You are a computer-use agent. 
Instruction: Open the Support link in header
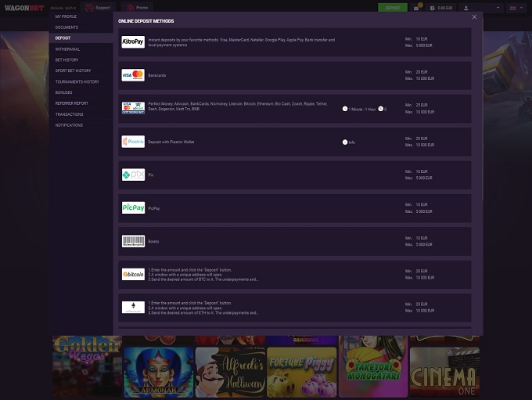(x=99, y=8)
